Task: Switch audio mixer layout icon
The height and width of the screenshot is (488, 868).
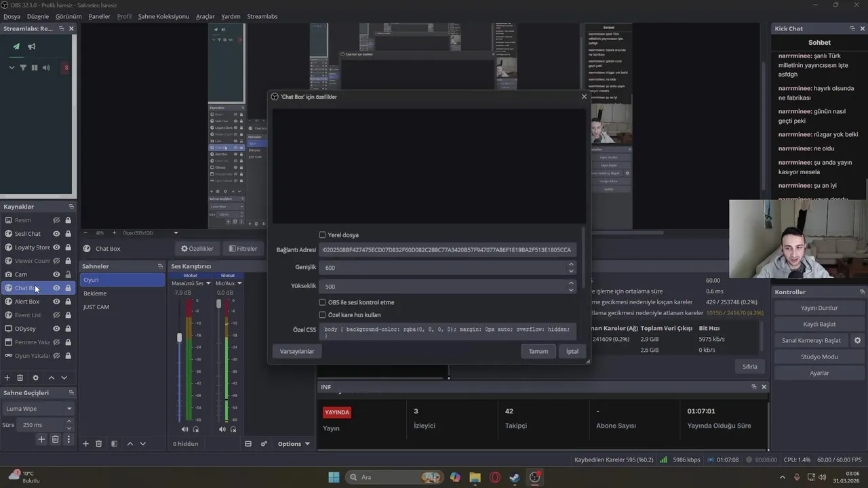Action: (x=248, y=444)
